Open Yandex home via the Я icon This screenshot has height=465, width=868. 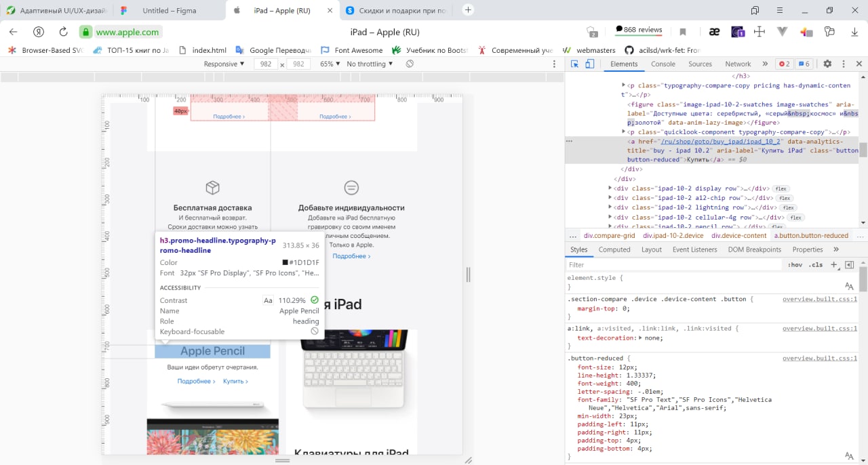tap(39, 32)
